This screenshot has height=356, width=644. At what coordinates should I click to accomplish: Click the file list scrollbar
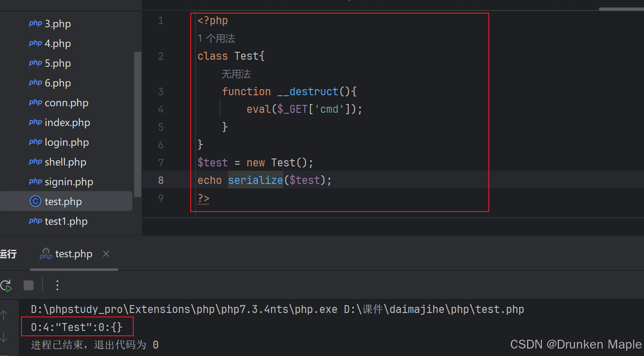pos(137,123)
